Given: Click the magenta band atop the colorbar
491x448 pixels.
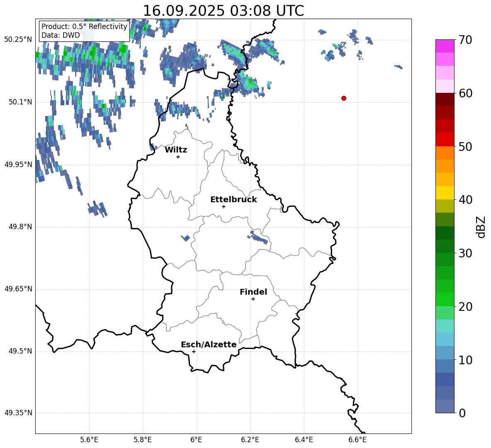Looking at the screenshot, I should click(445, 46).
